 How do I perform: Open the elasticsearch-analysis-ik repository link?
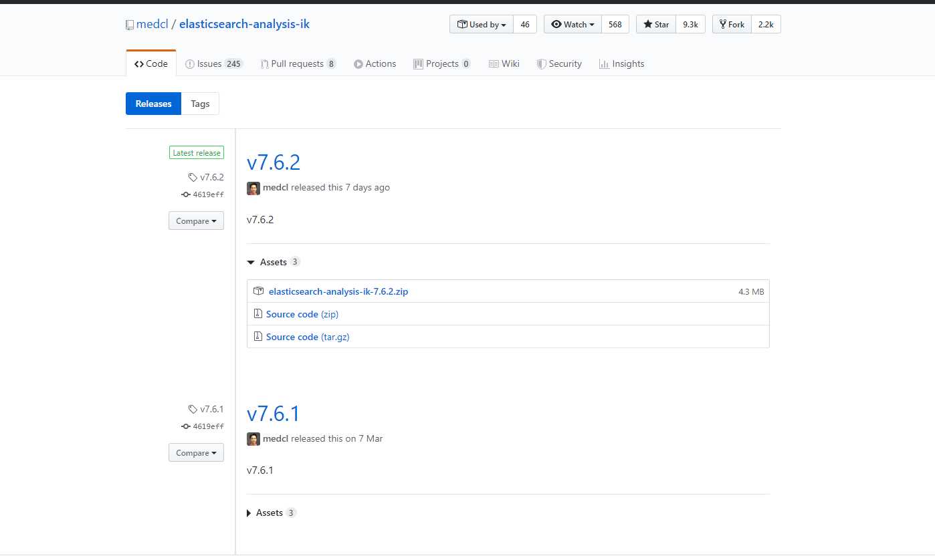click(x=244, y=24)
